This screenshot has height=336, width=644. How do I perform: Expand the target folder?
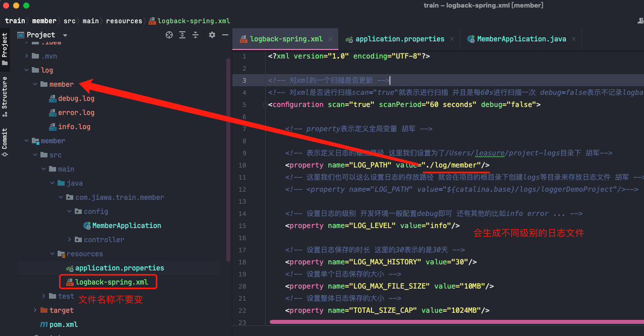click(x=35, y=310)
